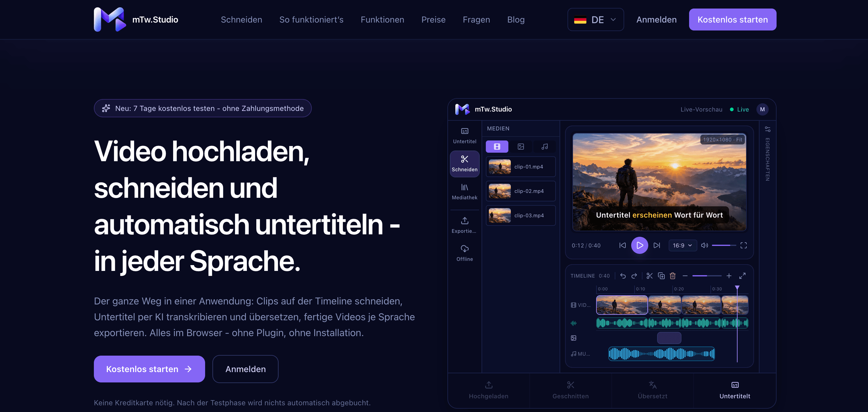Viewport: 868px width, 412px height.
Task: Open the Exportieren sidebar item
Action: click(x=464, y=225)
